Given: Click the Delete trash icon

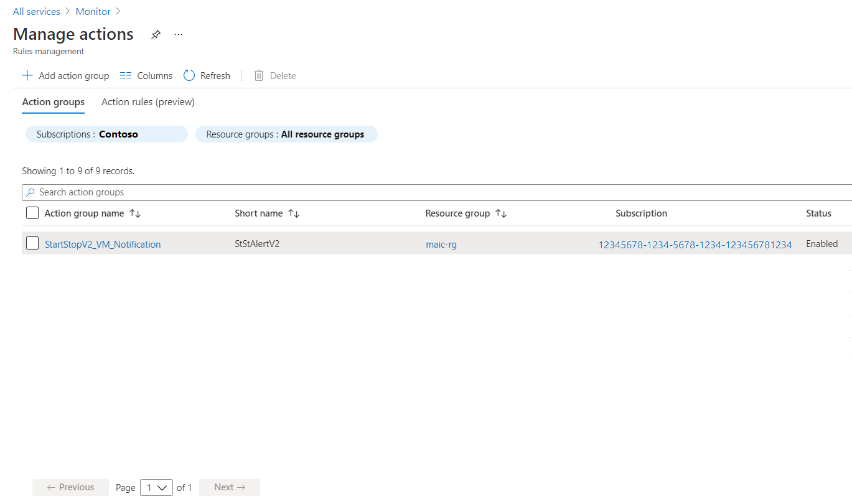Looking at the screenshot, I should 259,75.
